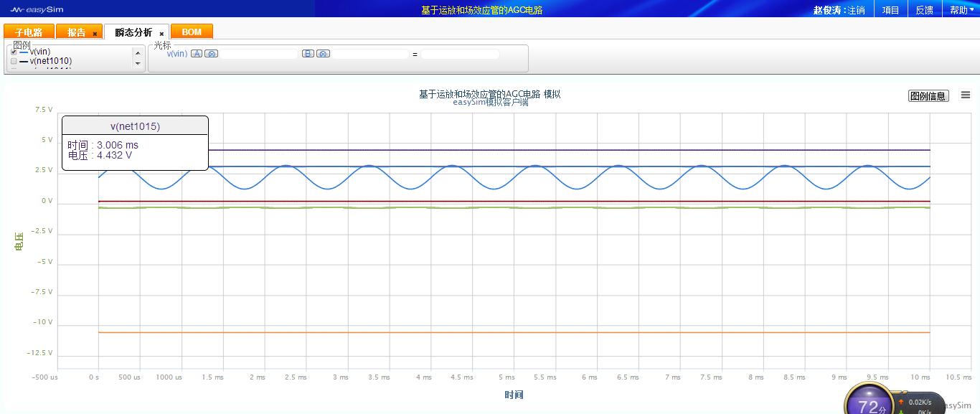Click cursor B value field
The width and height of the screenshot is (980, 414).
[370, 55]
